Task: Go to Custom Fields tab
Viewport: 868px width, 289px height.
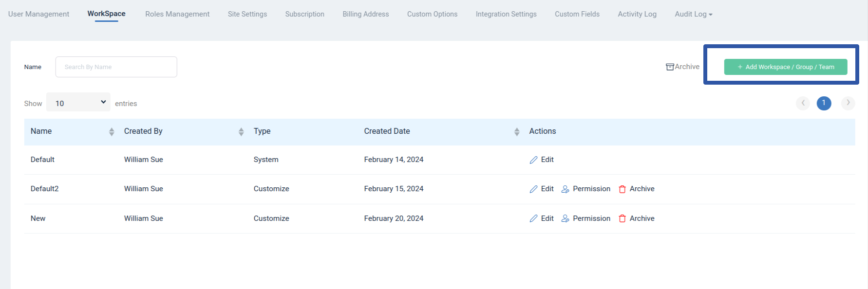Action: click(577, 14)
